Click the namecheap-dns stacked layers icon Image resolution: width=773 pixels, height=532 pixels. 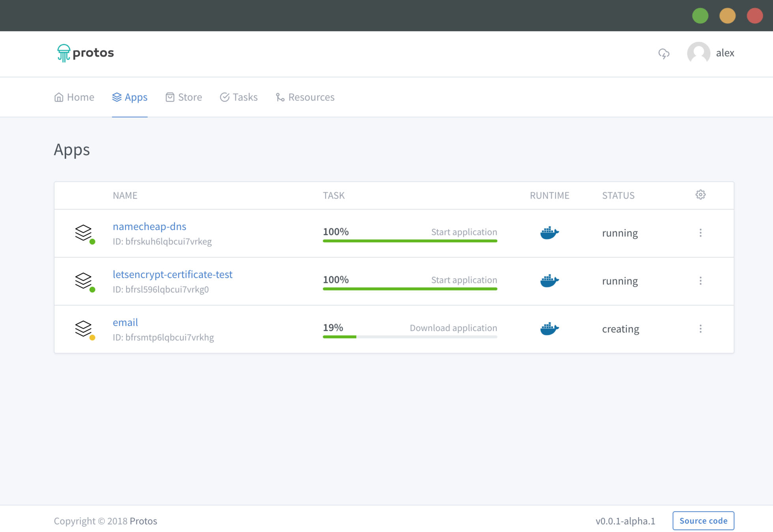coord(84,233)
